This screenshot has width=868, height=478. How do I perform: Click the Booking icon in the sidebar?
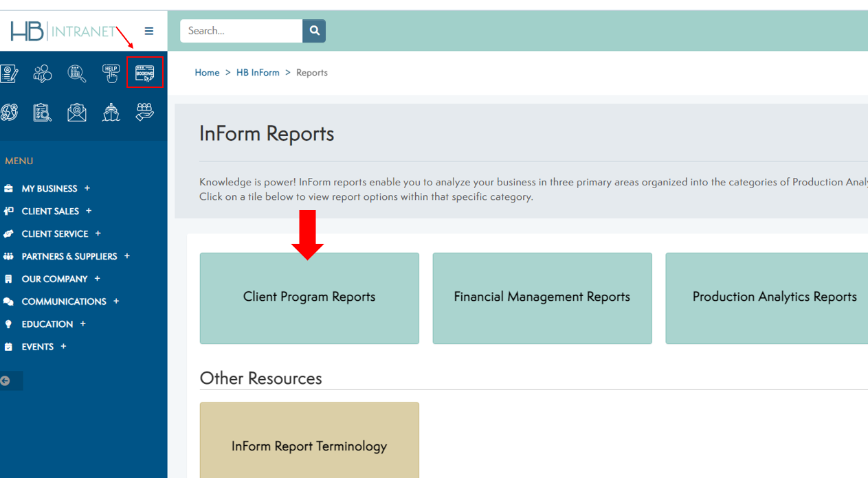144,73
